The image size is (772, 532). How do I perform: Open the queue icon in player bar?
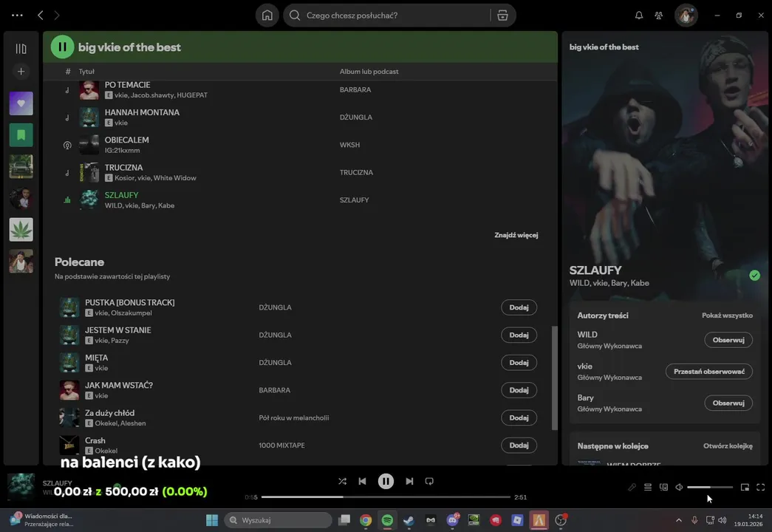(648, 487)
